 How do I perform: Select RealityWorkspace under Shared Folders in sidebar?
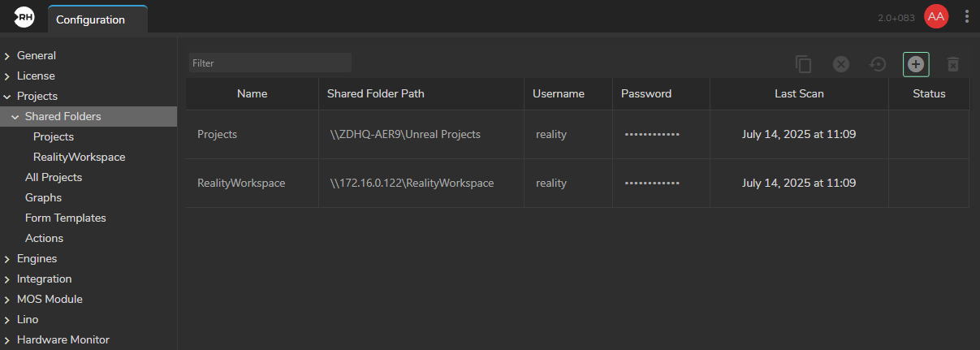coord(79,157)
